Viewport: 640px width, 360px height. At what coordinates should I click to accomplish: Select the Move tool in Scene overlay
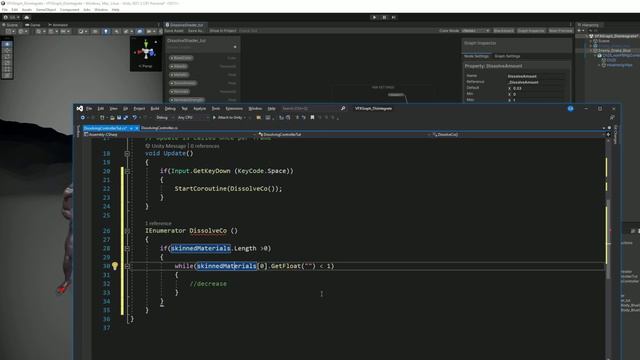click(x=7, y=51)
